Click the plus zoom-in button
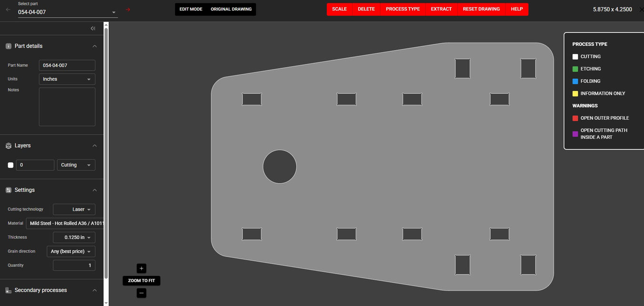Image resolution: width=644 pixels, height=306 pixels. click(x=141, y=268)
